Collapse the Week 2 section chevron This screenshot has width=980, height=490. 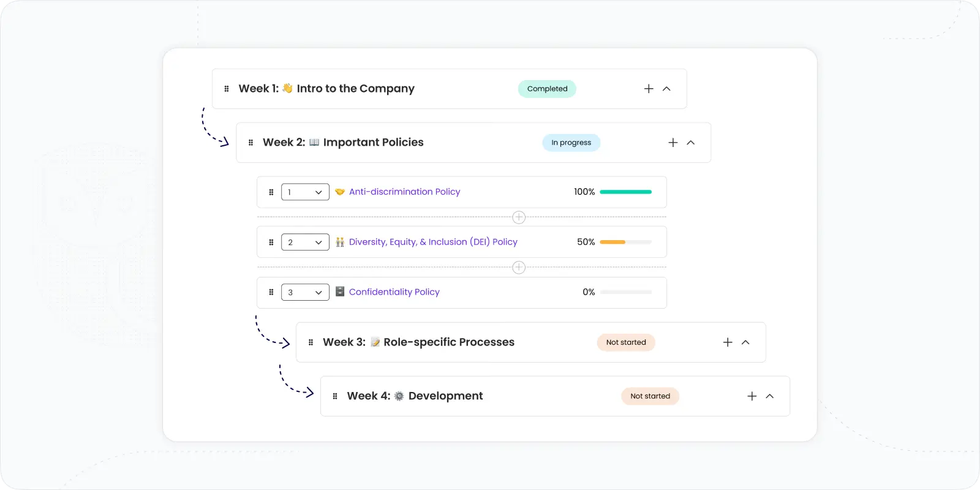(x=691, y=143)
